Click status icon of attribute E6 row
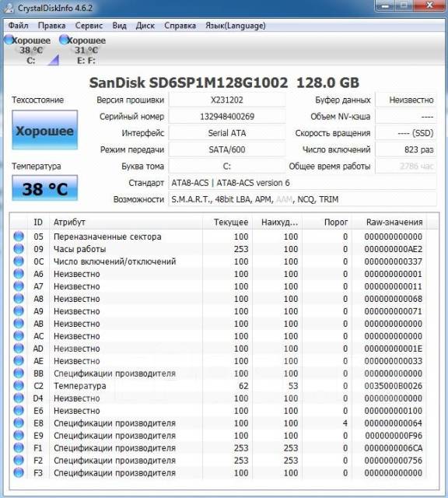This screenshot has height=498, width=448. pyautogui.click(x=19, y=410)
